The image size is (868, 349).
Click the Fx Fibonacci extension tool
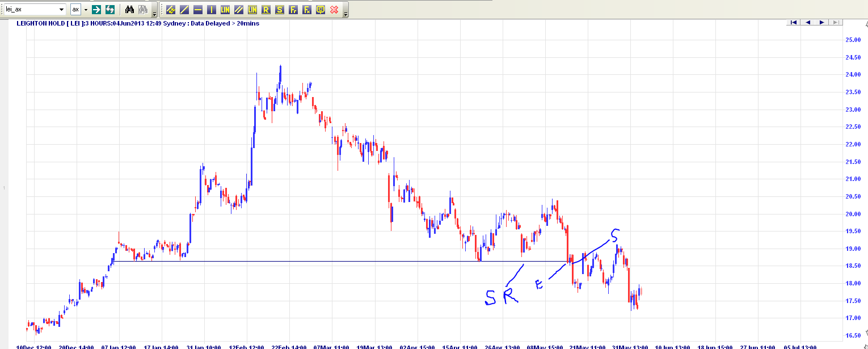pos(307,10)
